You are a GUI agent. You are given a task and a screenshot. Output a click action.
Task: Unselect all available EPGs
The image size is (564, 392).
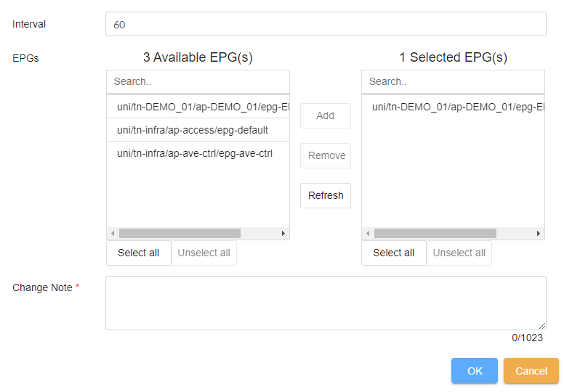click(204, 253)
